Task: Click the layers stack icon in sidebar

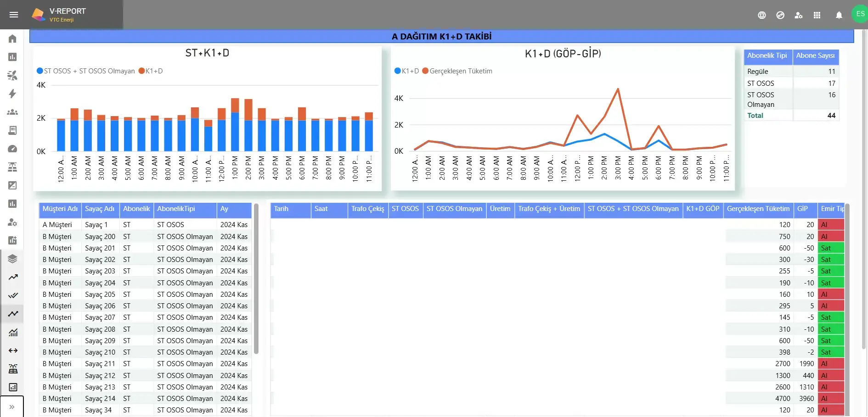Action: pos(12,259)
